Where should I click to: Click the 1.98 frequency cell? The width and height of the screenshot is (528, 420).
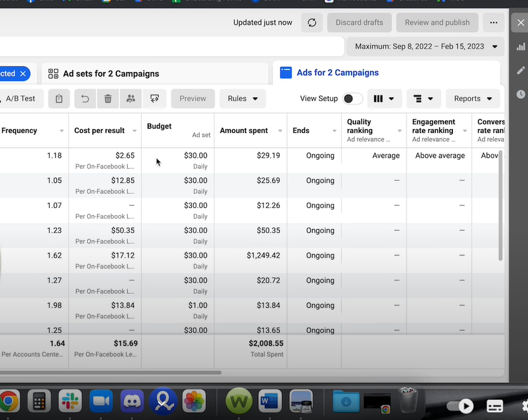(x=54, y=305)
